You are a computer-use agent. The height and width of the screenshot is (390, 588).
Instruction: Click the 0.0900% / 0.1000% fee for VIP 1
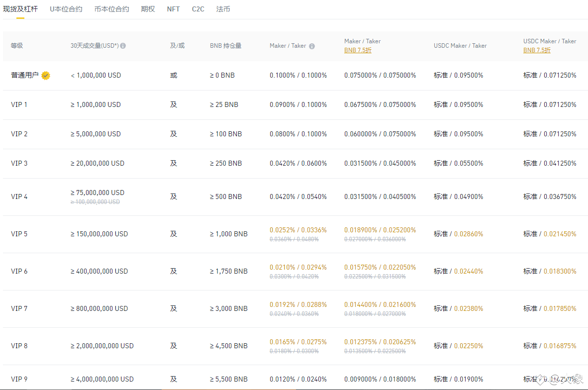click(298, 104)
